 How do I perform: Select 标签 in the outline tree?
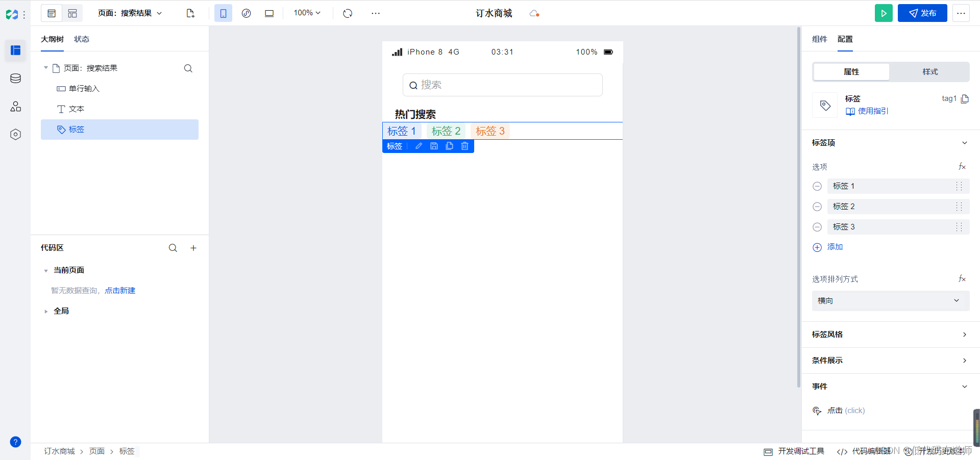click(x=119, y=130)
